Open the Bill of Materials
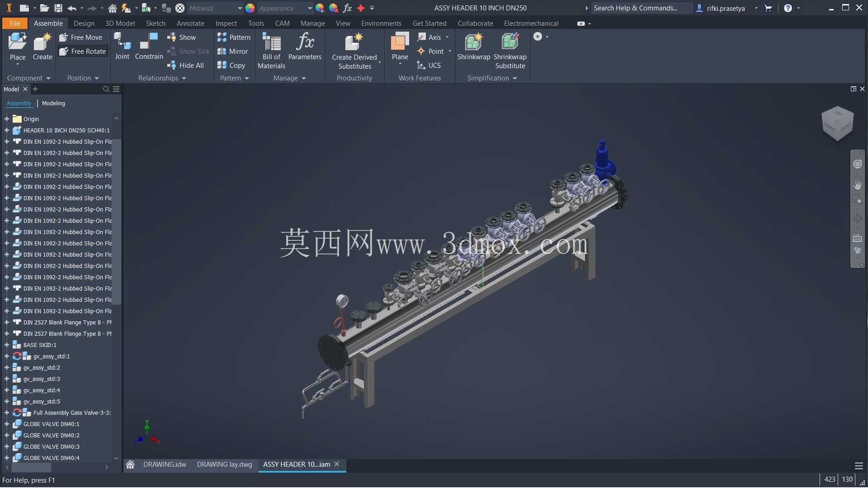 pos(271,51)
